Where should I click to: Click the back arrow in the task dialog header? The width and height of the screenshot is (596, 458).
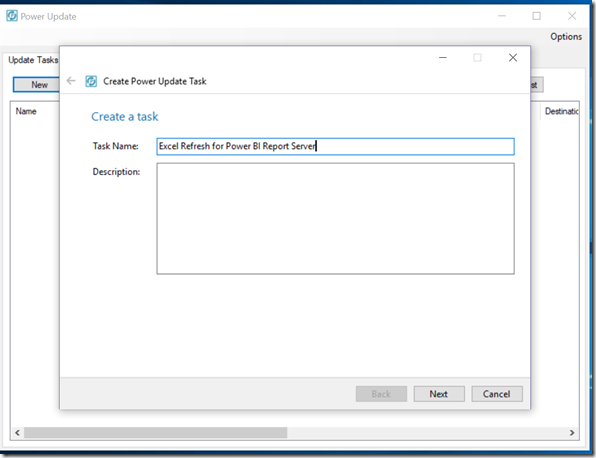(71, 81)
